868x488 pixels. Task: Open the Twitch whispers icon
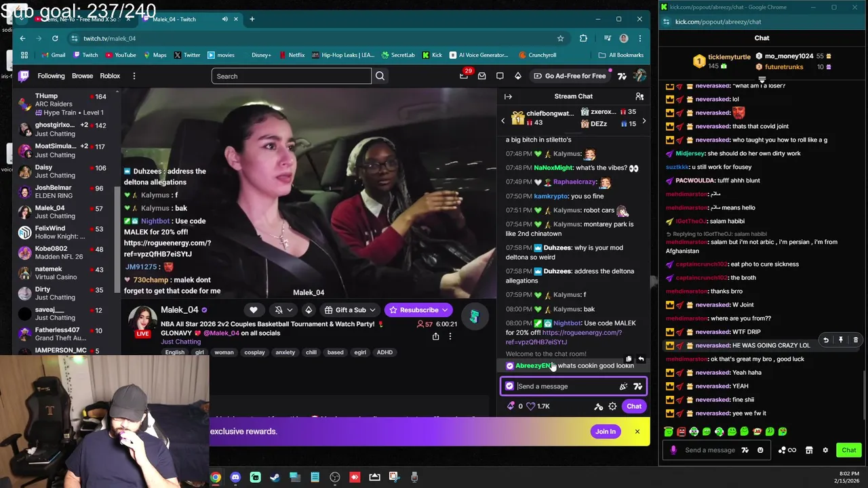(500, 76)
